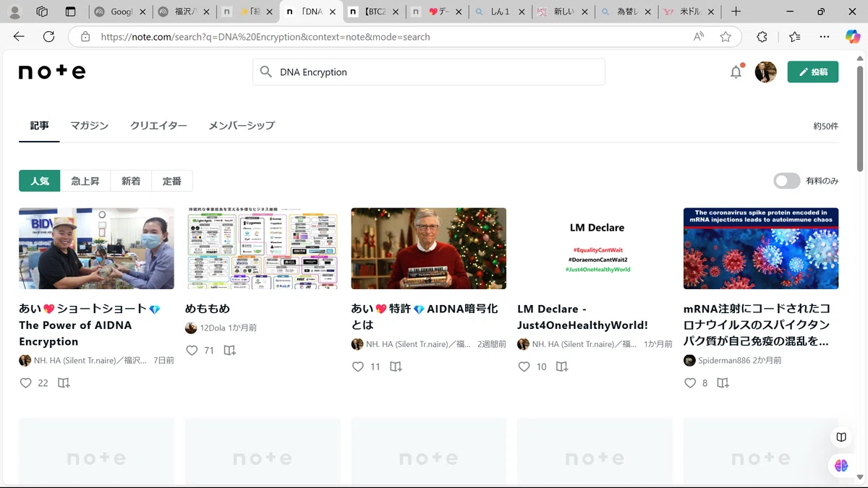Open the mRNA注射にコードされた article title
Viewport: 868px width, 488px height.
(x=757, y=325)
